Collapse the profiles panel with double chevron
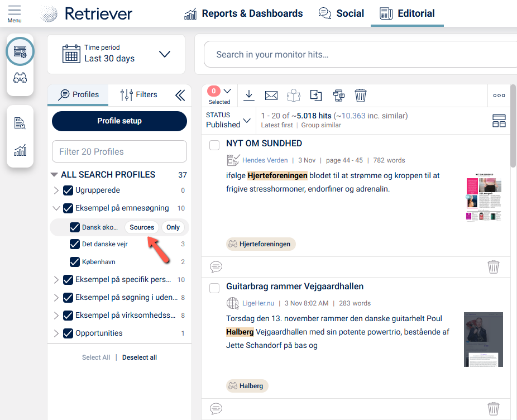The image size is (517, 420). [180, 96]
